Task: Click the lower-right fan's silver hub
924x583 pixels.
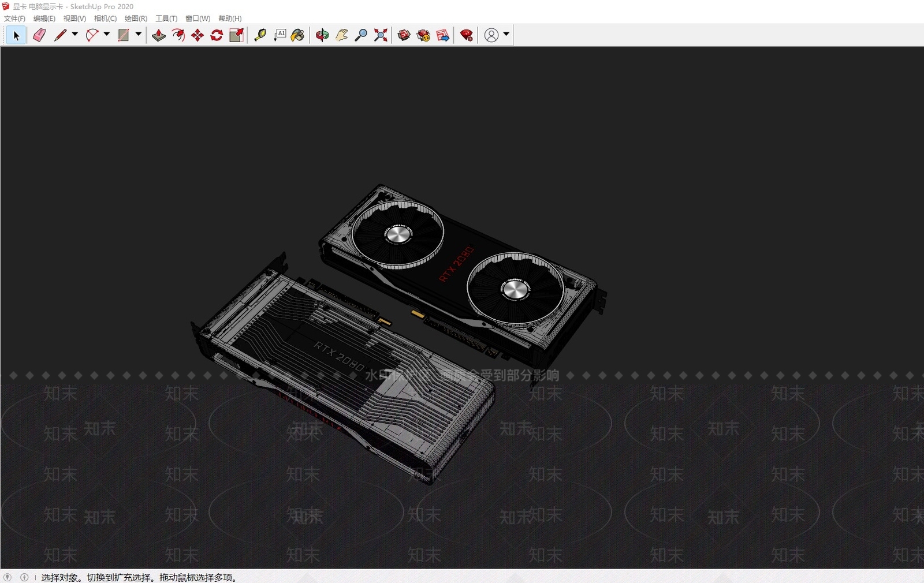Action: pyautogui.click(x=514, y=289)
